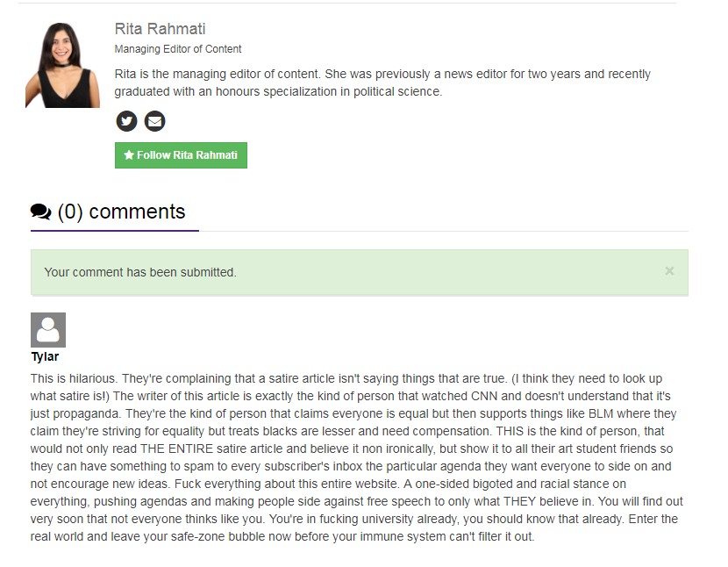Click the "(0)" comment count
Image resolution: width=728 pixels, height=567 pixels.
tap(70, 212)
